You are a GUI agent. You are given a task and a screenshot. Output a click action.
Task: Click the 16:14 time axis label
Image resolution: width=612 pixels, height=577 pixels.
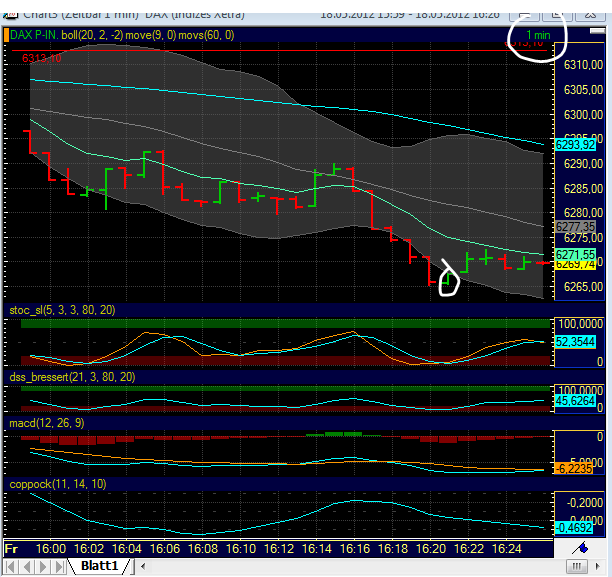pos(317,549)
